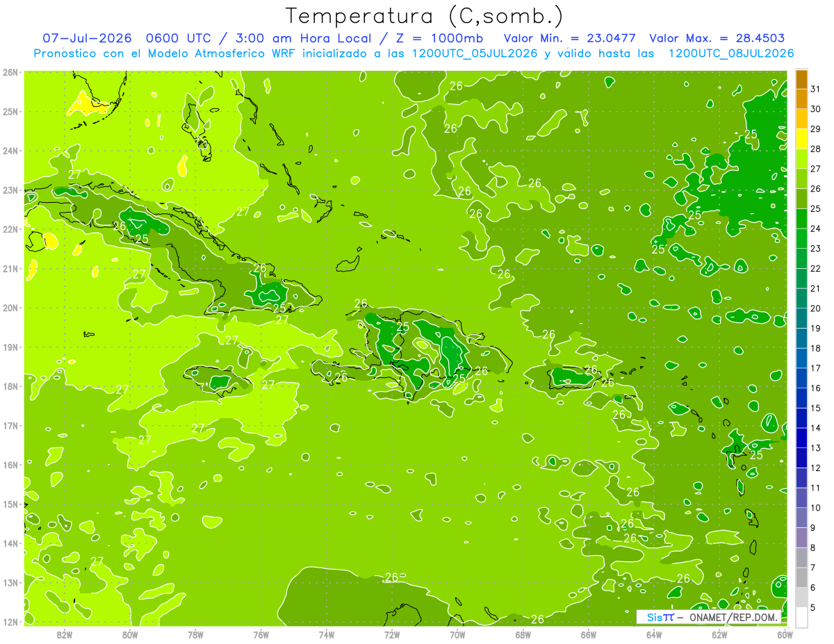The width and height of the screenshot is (834, 644).
Task: Click the orange colorbar swatch between 30 and 31
Action: tap(801, 99)
